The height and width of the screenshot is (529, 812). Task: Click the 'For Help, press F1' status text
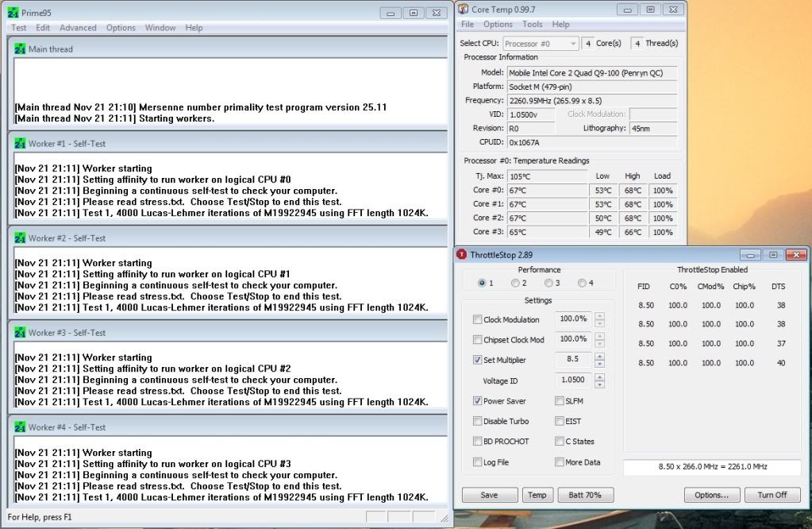point(40,517)
